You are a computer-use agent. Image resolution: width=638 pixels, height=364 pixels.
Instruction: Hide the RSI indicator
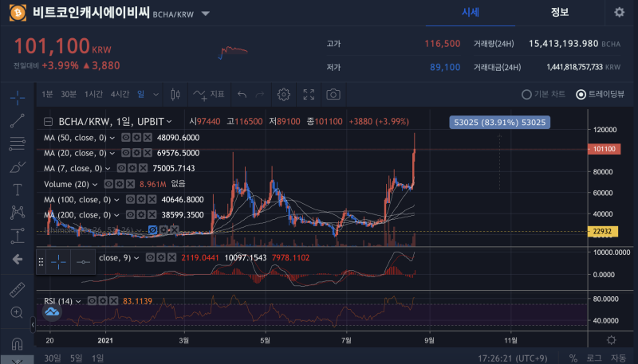[x=92, y=300]
